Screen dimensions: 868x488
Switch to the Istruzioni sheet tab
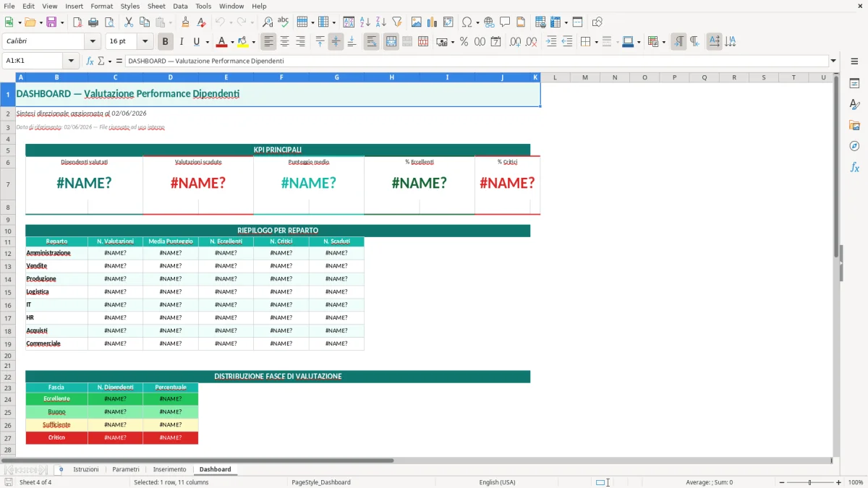pyautogui.click(x=86, y=469)
